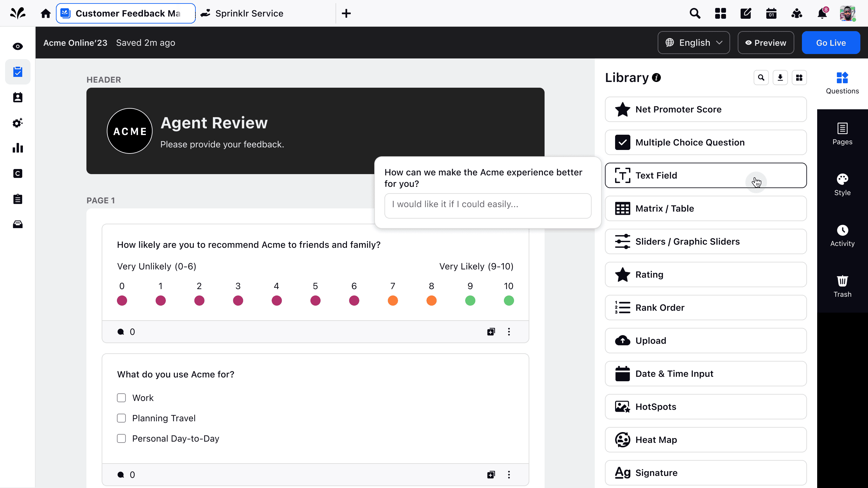The height and width of the screenshot is (488, 868).
Task: Check the Personal Day-to-Day option
Action: tap(121, 438)
